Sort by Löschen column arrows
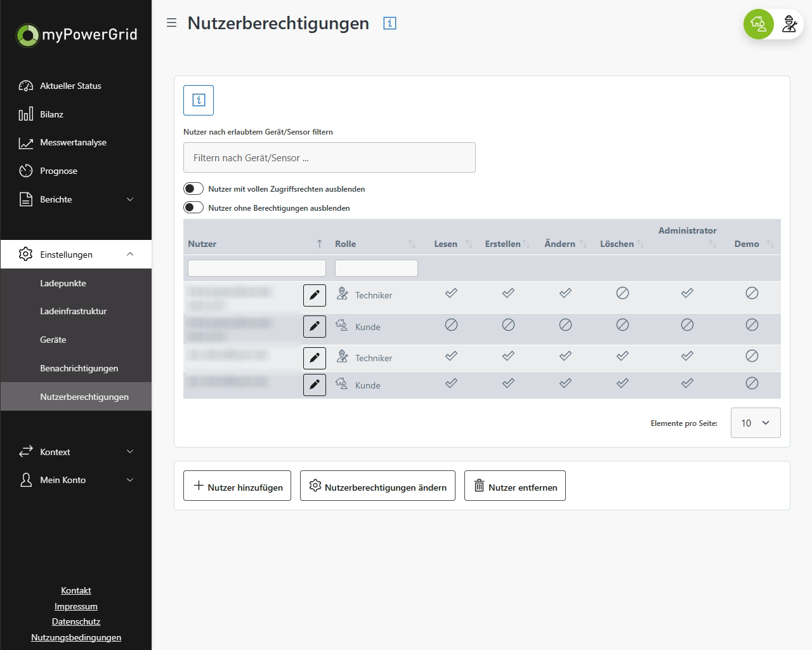 (x=640, y=244)
